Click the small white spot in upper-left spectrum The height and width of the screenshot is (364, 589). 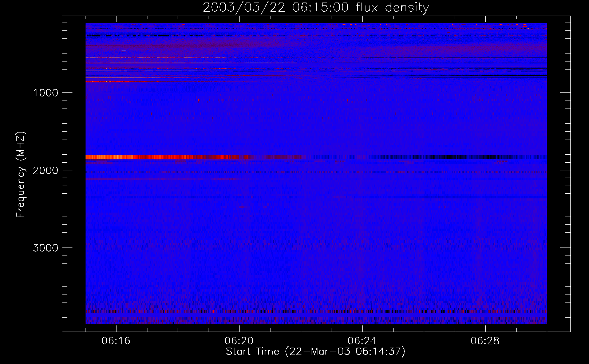coord(123,51)
